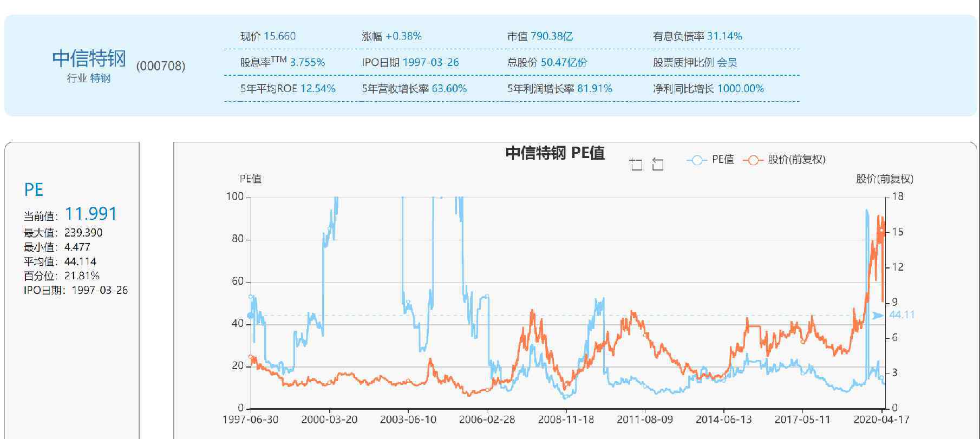Click the 净利同比增长 value 1000.00%
The width and height of the screenshot is (980, 439).
[x=740, y=88]
